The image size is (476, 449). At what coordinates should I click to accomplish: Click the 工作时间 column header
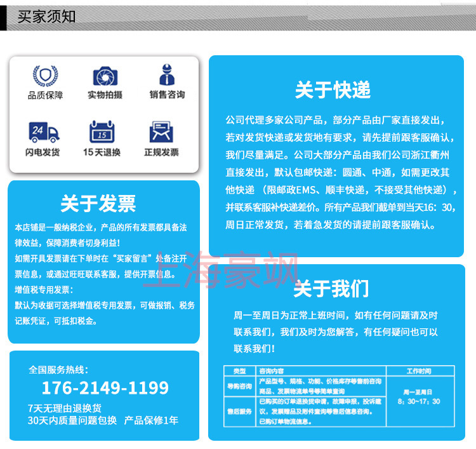[418, 371]
